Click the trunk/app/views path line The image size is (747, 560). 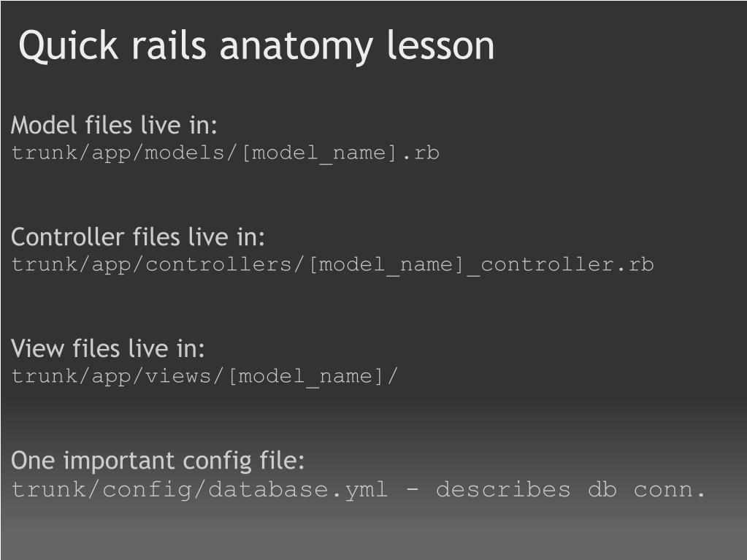[204, 377]
